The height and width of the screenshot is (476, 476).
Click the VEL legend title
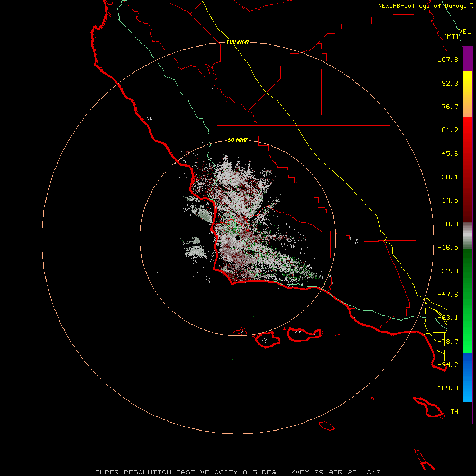(464, 31)
